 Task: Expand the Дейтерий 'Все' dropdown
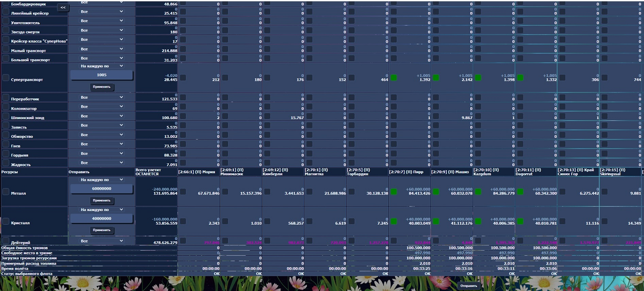(102, 241)
